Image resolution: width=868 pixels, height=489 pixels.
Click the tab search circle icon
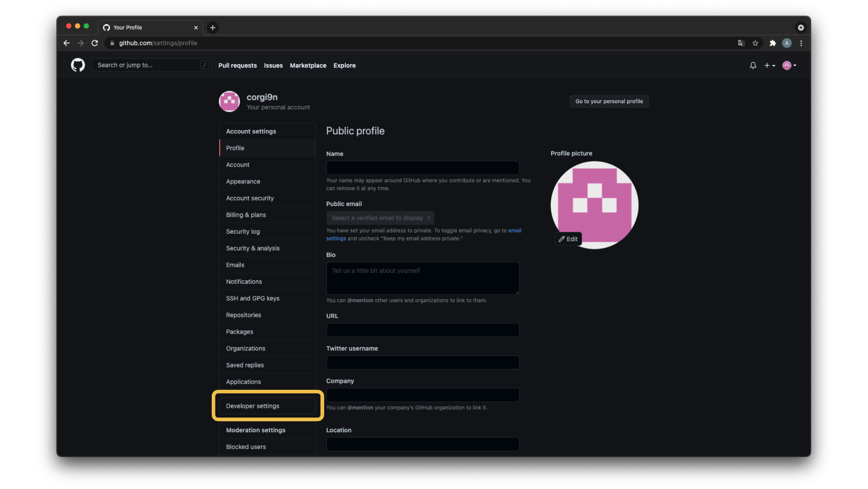point(801,28)
